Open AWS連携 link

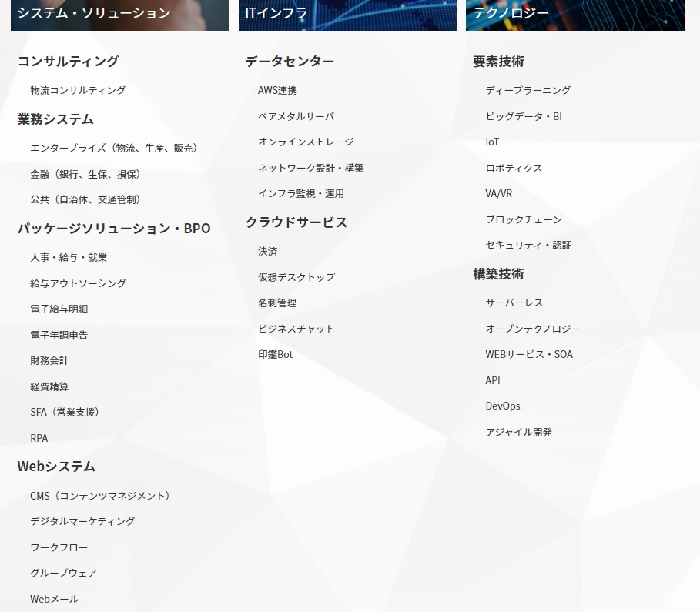point(277,90)
